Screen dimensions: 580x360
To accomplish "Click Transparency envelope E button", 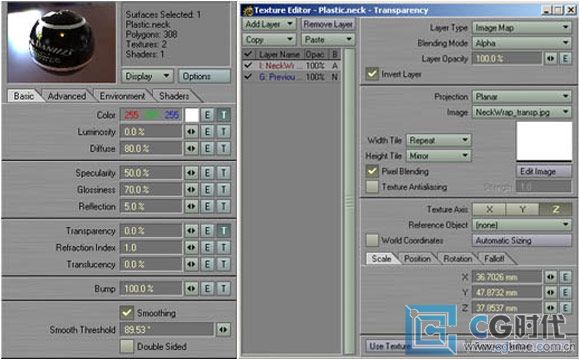I will [x=207, y=231].
